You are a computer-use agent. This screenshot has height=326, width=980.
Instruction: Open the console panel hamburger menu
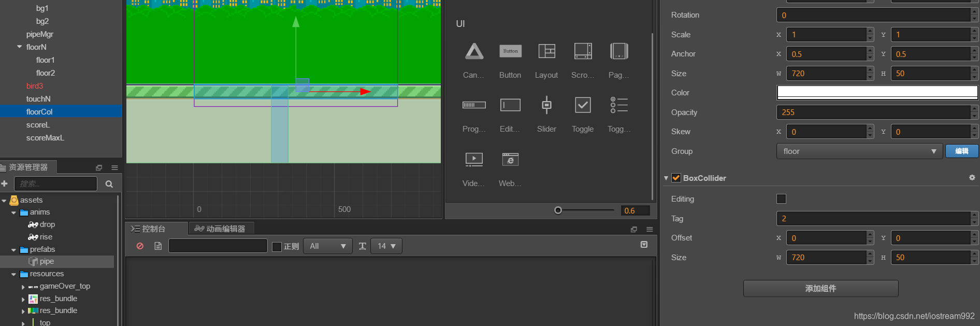click(x=650, y=229)
